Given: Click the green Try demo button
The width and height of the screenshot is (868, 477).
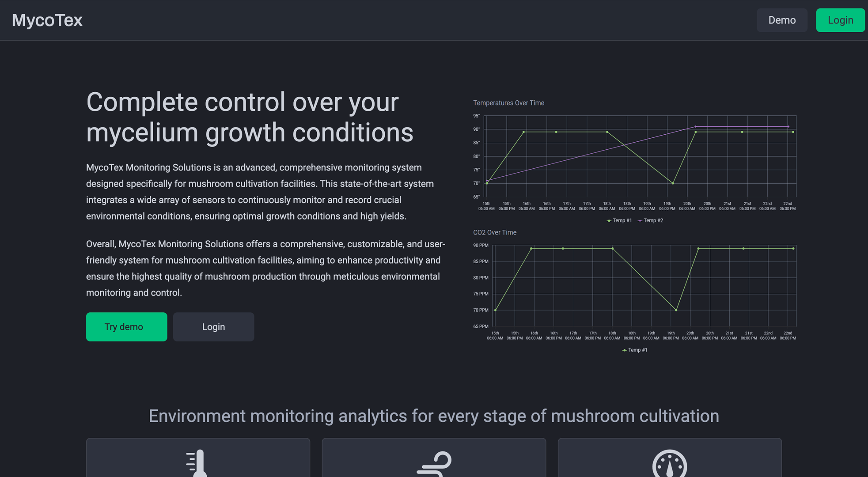Looking at the screenshot, I should pyautogui.click(x=126, y=327).
